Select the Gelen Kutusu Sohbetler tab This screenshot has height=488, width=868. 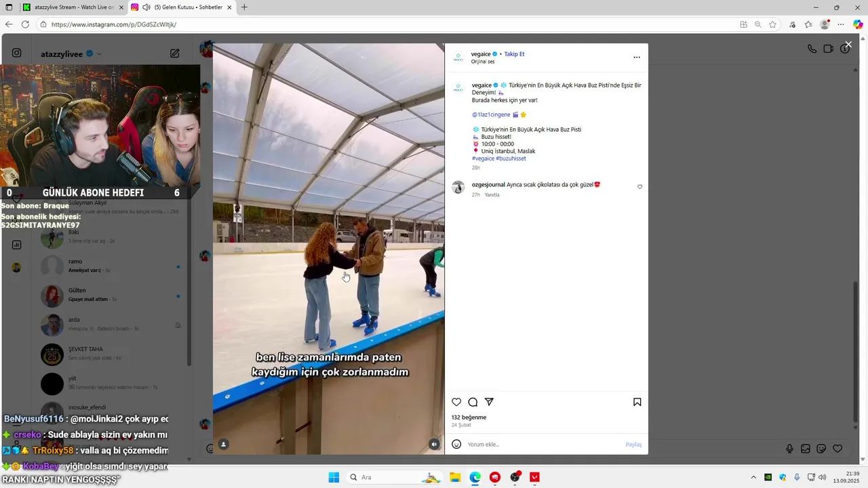tap(182, 7)
